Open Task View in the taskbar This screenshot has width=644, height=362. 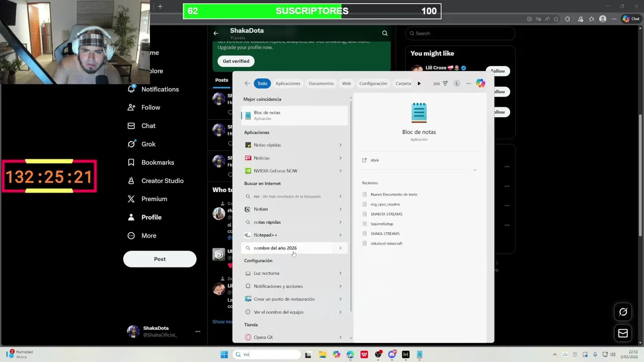click(308, 354)
